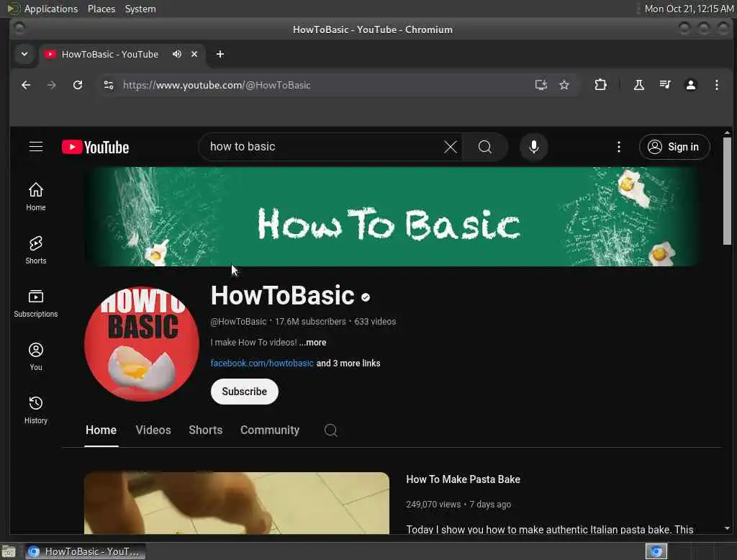Expand the tab search dropdown arrow
Image resolution: width=737 pixels, height=560 pixels.
click(24, 54)
